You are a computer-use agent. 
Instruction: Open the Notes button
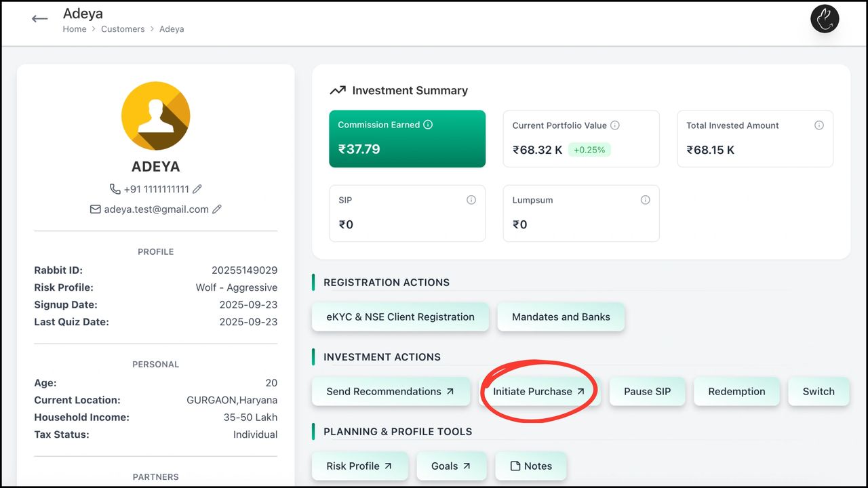coord(531,466)
